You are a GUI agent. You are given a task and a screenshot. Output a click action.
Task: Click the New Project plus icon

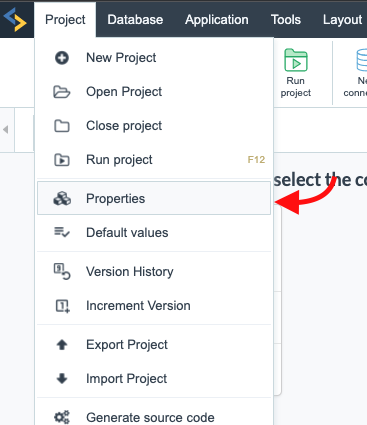tap(62, 58)
